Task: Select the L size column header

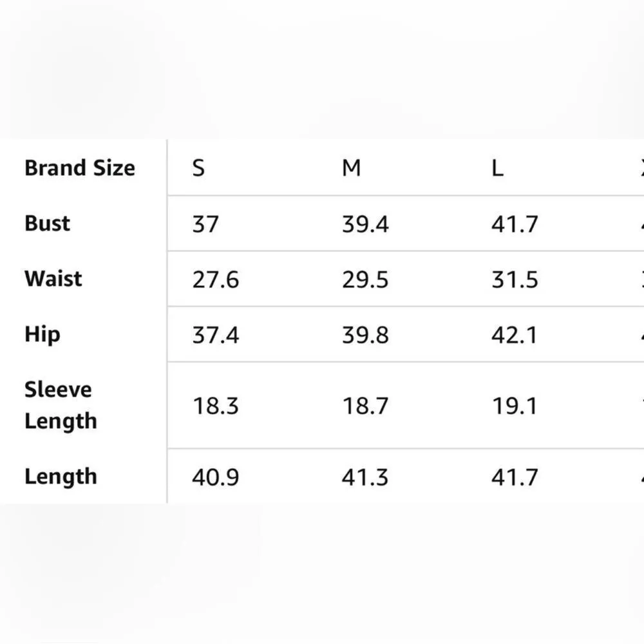Action: point(497,168)
